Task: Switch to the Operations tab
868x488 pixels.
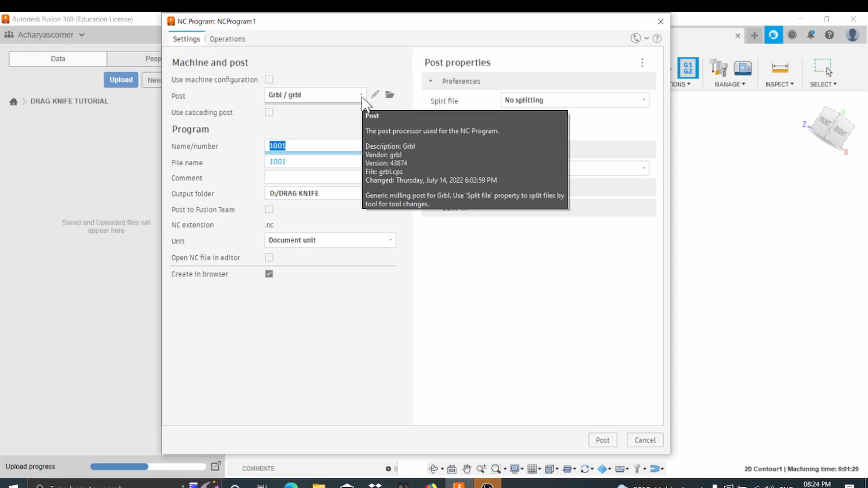Action: coord(227,39)
